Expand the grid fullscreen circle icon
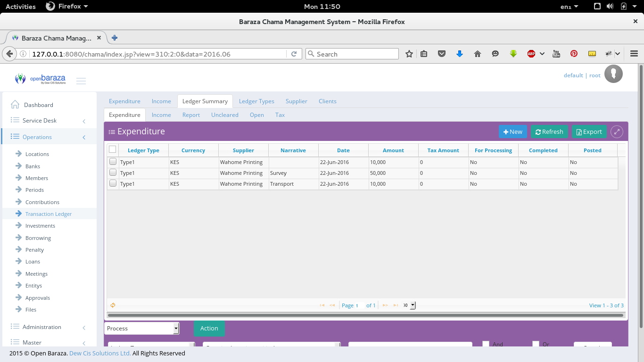The image size is (644, 362). click(617, 132)
